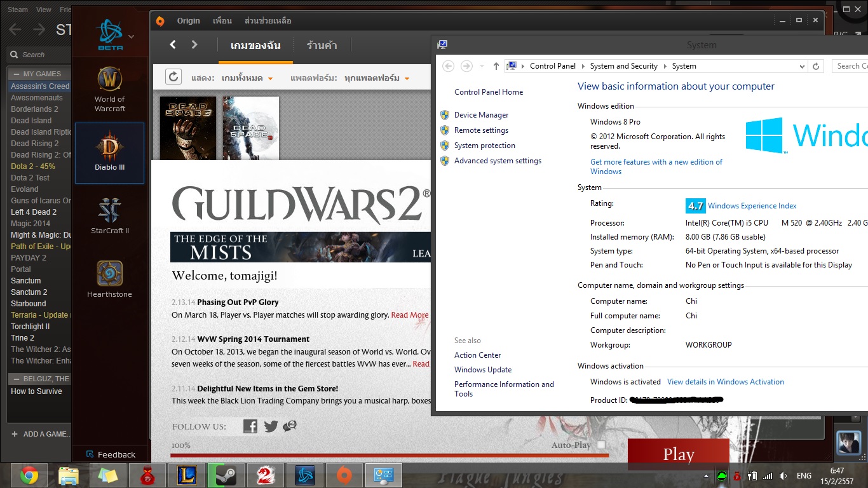Open View details in Windows Activation
The height and width of the screenshot is (488, 868).
(726, 382)
